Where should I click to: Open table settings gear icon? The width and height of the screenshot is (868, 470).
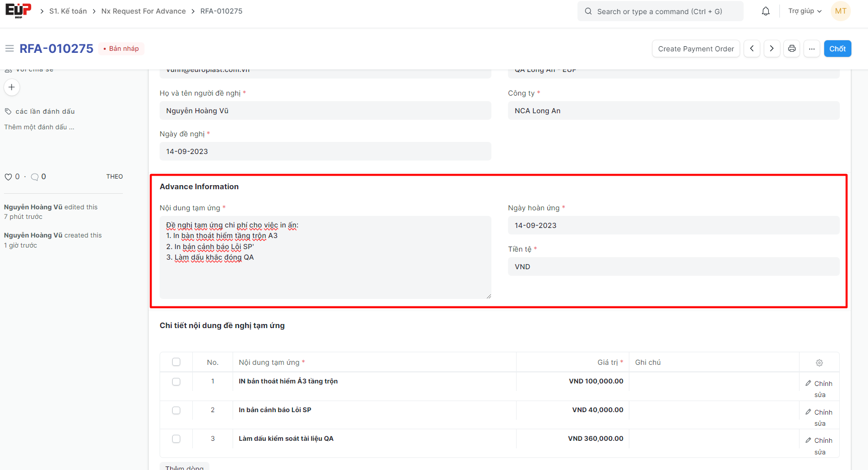(819, 363)
